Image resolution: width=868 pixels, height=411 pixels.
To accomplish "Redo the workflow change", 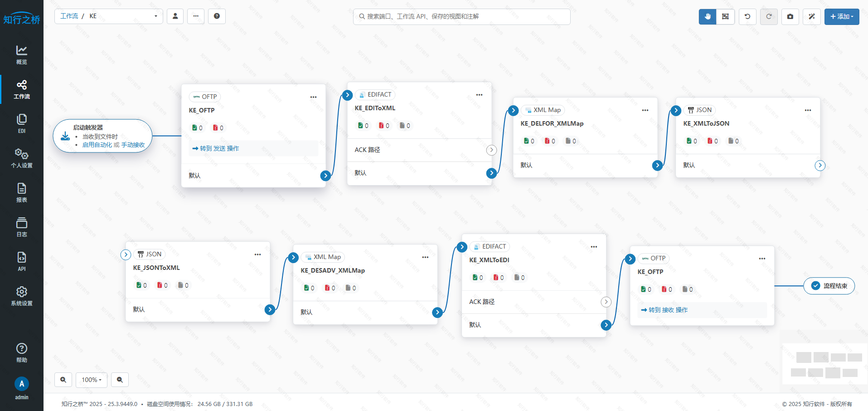I will tap(769, 16).
